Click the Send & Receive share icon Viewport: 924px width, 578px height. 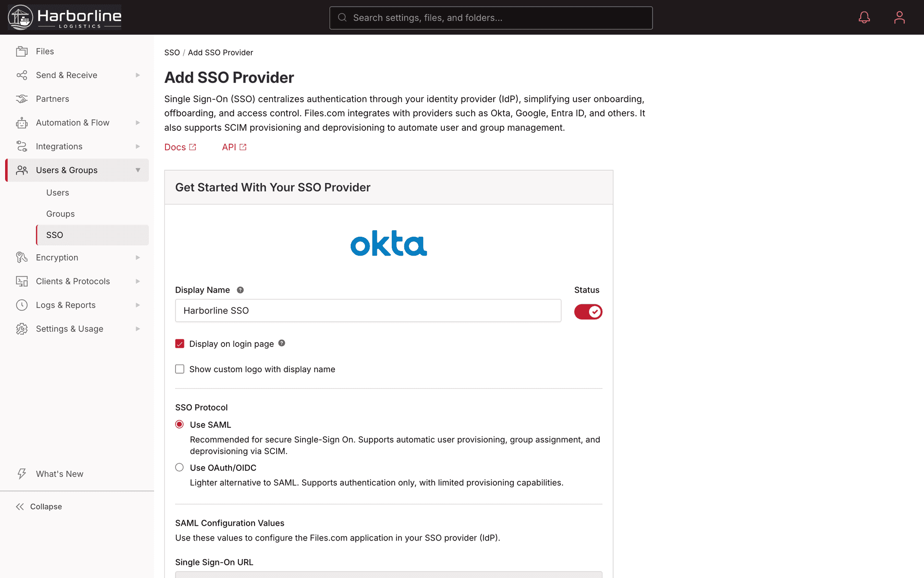22,75
